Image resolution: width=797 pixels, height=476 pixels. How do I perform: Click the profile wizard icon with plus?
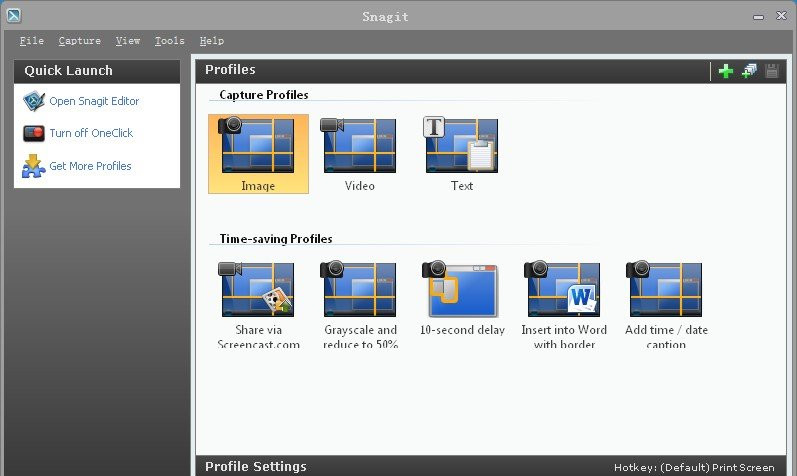[x=749, y=71]
